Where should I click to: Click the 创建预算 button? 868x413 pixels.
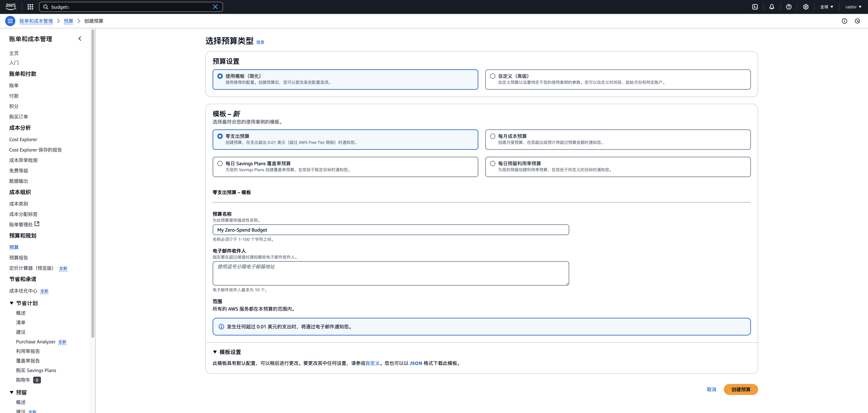point(741,389)
